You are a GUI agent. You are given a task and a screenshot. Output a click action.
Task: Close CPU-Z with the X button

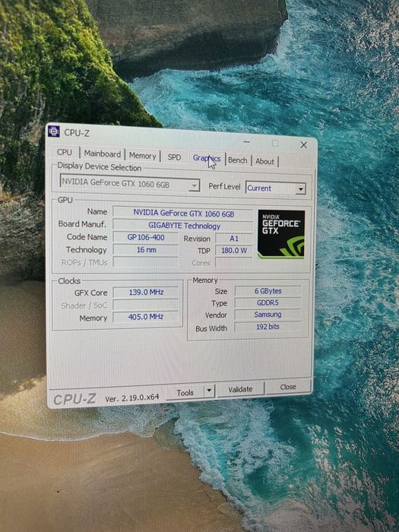coord(304,145)
